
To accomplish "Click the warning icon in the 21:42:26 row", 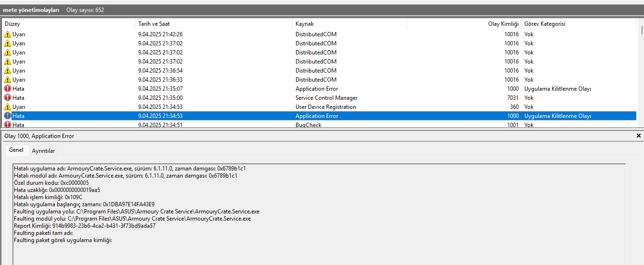I will coord(7,34).
